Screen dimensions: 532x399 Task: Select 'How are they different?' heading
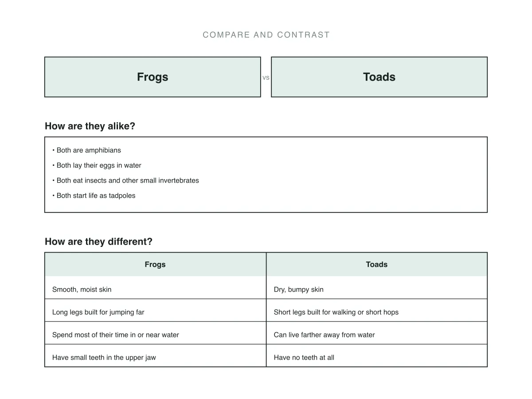coord(98,242)
